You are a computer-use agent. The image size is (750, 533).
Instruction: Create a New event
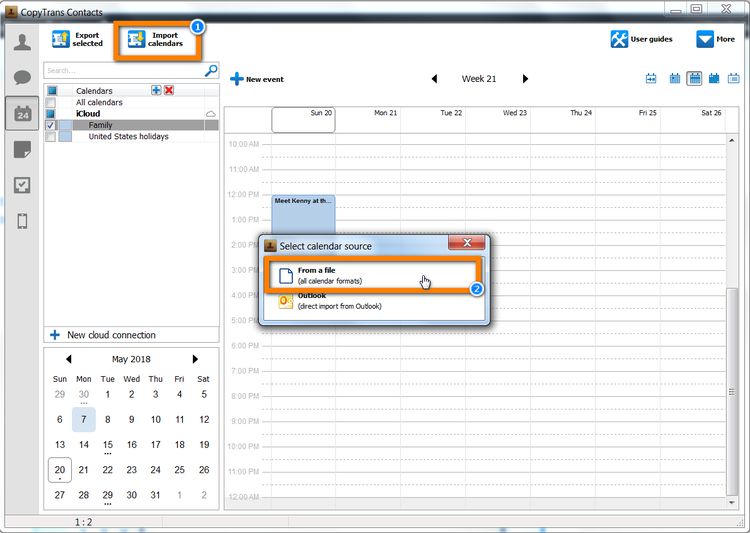pyautogui.click(x=257, y=79)
